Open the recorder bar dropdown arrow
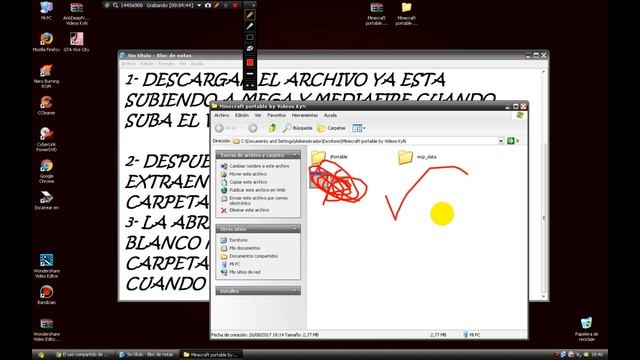 [199, 5]
